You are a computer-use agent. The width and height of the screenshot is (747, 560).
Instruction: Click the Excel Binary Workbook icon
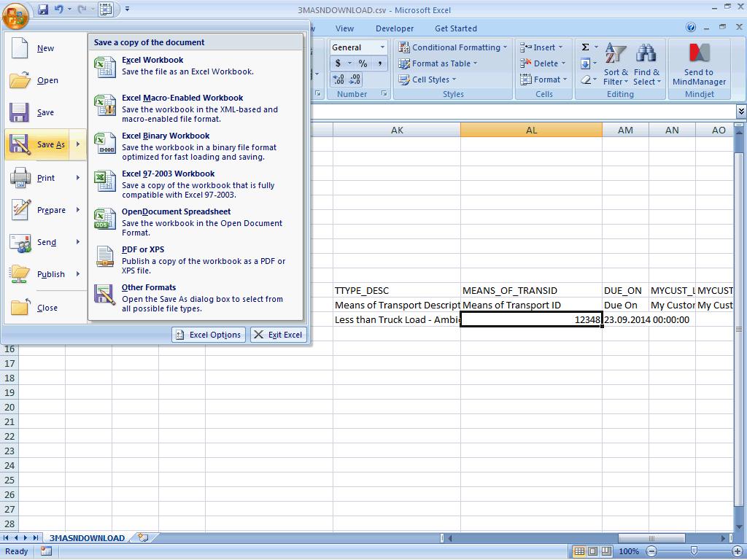pyautogui.click(x=105, y=143)
